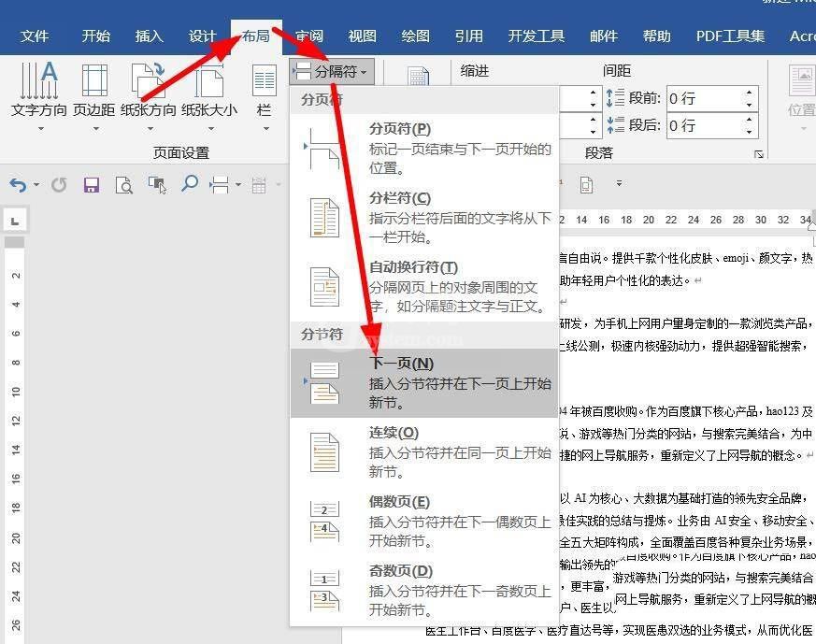The image size is (816, 644).
Task: Select 下一页(N) section break
Action: (424, 383)
